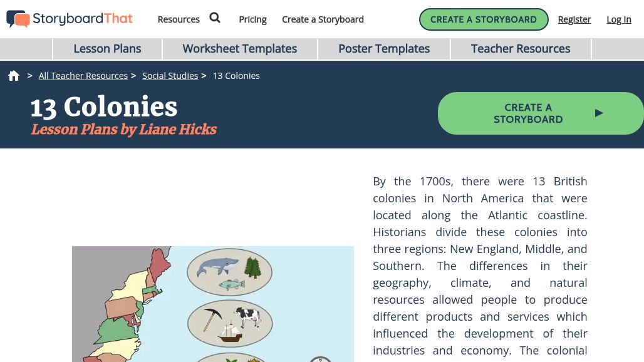Click the play arrow on the large storyboard button
Screen dimensions: 644x362
[599, 113]
